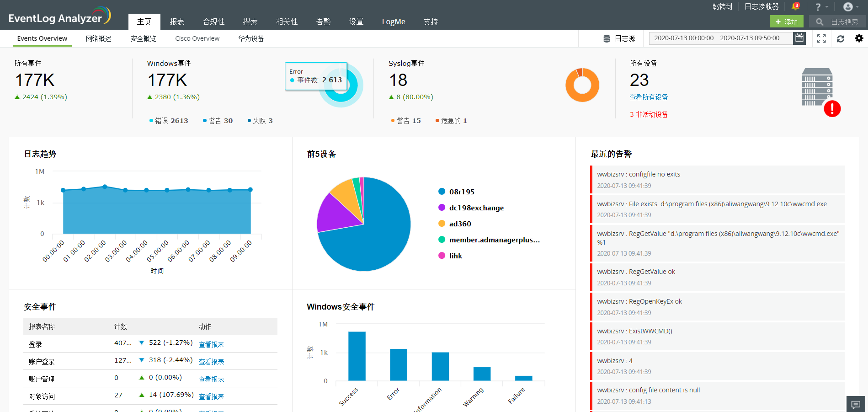Viewport: 868px width, 412px height.
Task: Click the 跳转到 jump-to link
Action: pyautogui.click(x=722, y=6)
